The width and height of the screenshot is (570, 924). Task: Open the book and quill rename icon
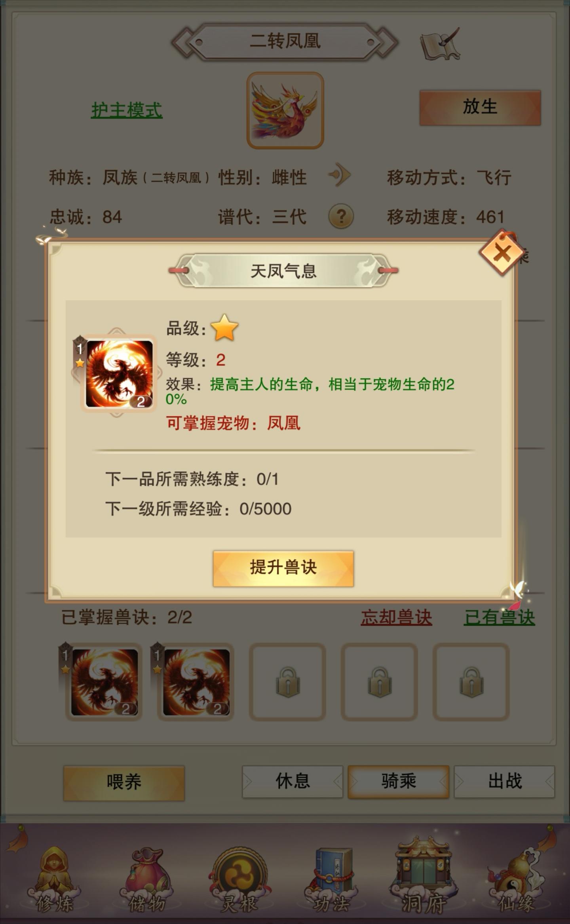(x=440, y=43)
